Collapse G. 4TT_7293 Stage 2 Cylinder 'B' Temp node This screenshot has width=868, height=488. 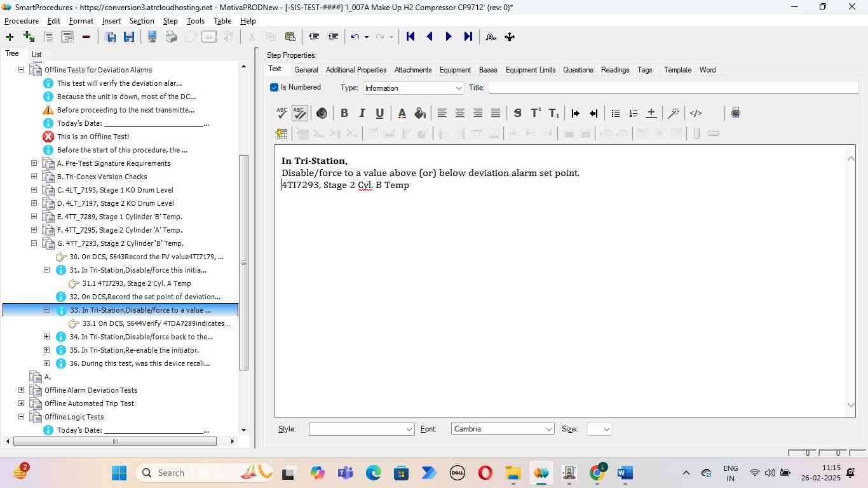34,243
